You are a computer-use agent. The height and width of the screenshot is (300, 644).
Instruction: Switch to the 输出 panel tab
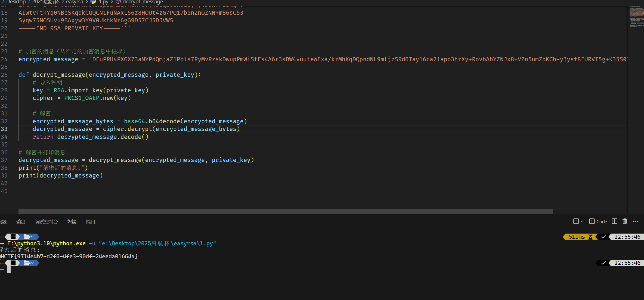click(21, 222)
